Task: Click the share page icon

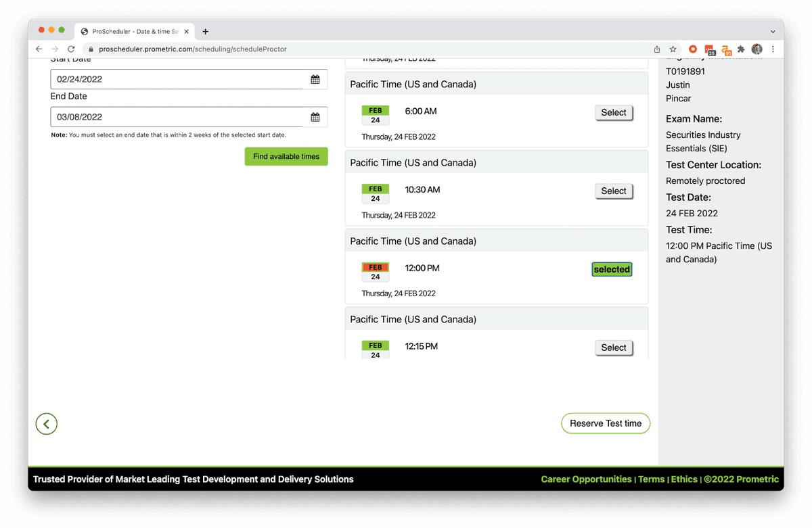Action: pos(657,49)
